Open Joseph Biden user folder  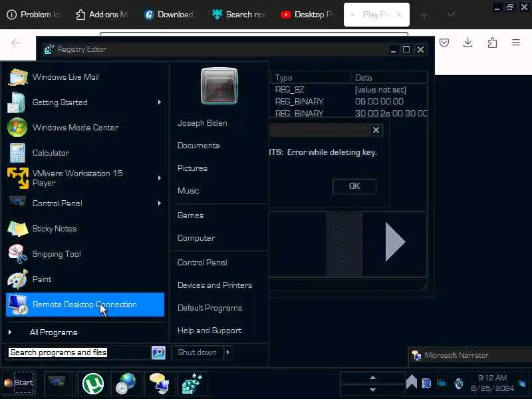[x=202, y=123]
